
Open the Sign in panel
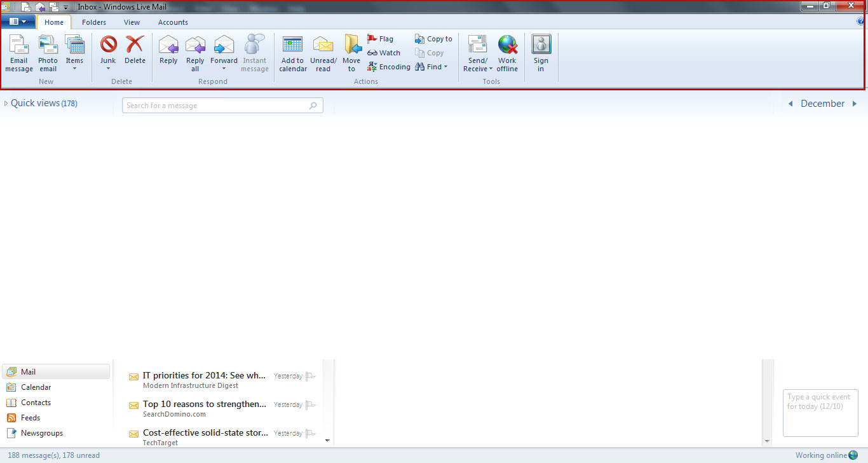point(541,53)
